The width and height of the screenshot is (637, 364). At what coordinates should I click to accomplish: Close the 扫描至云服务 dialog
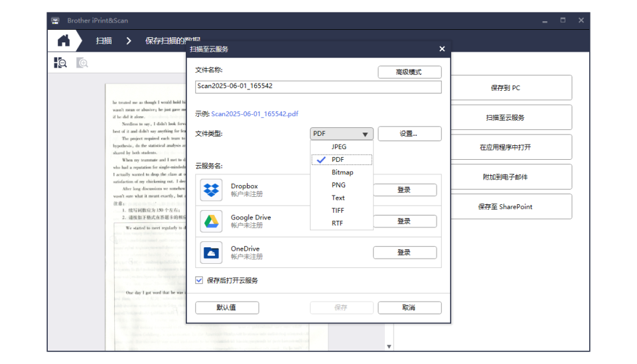tap(442, 49)
